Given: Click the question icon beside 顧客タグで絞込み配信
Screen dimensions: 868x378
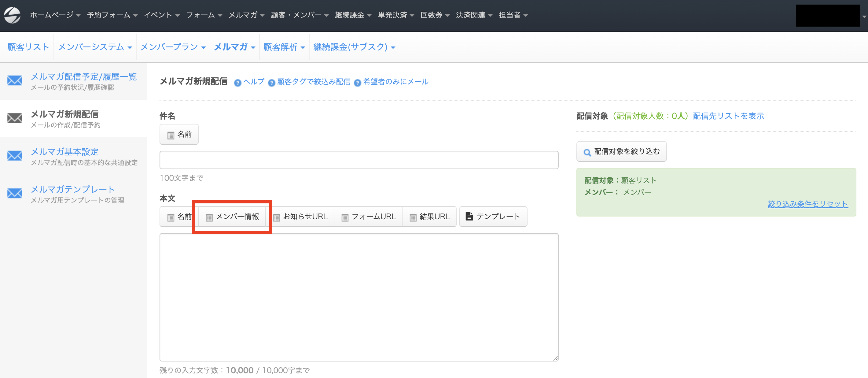Looking at the screenshot, I should pos(272,83).
